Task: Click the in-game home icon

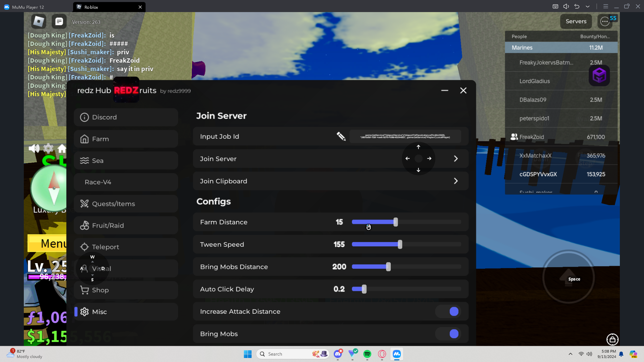Action: (x=62, y=148)
